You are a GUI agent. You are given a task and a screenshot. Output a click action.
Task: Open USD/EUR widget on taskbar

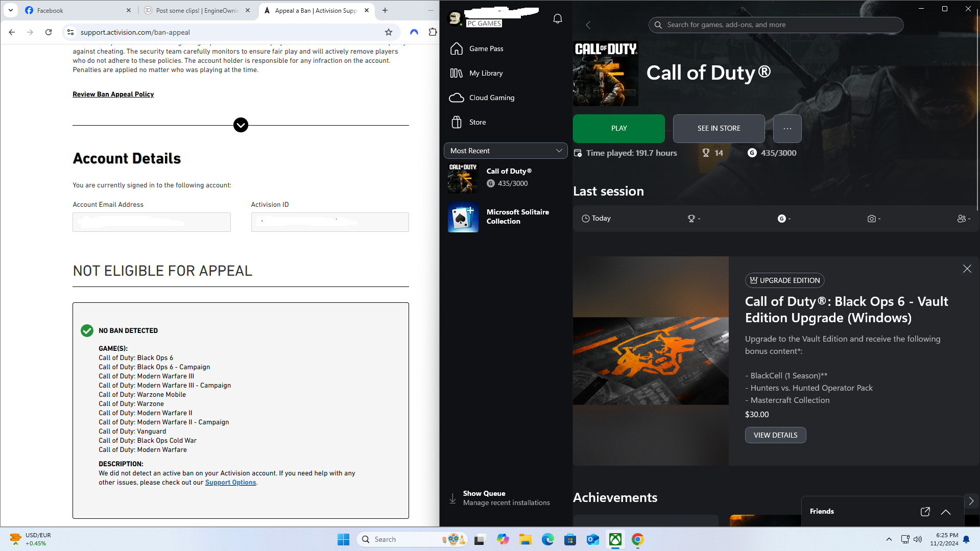tap(31, 539)
